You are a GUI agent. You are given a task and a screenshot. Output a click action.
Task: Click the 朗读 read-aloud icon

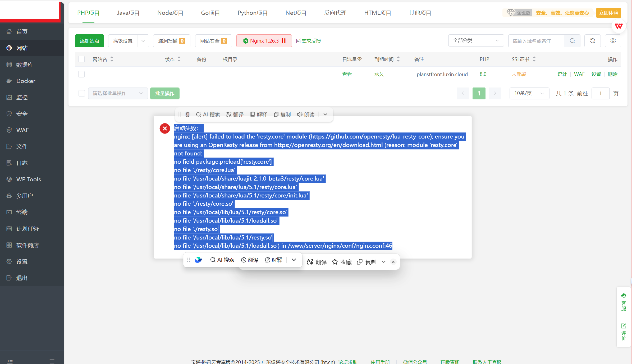tap(300, 114)
